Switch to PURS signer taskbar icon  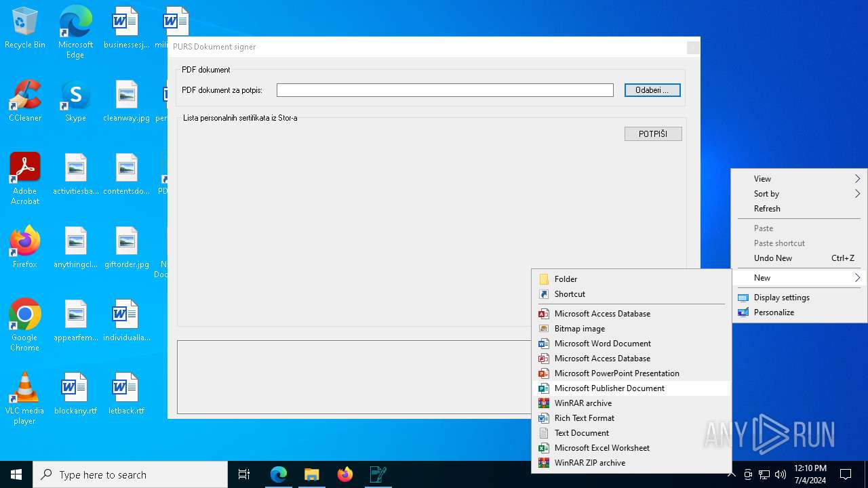coord(378,474)
